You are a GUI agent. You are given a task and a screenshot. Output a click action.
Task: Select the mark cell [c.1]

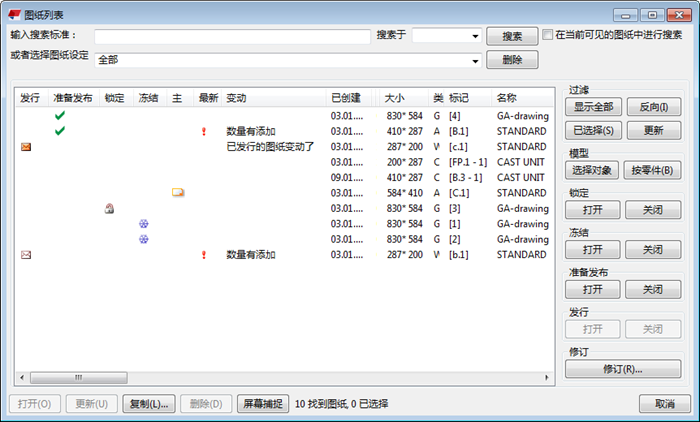pos(458,147)
